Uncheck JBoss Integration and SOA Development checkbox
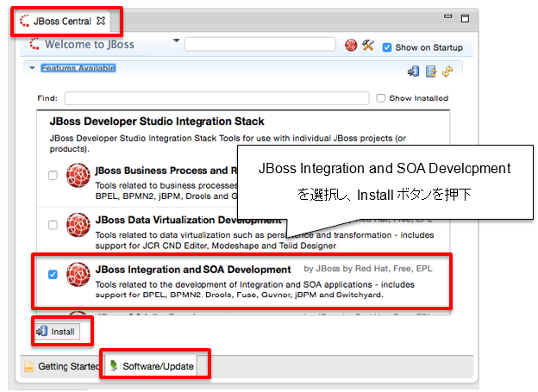The image size is (538, 392). (x=53, y=274)
